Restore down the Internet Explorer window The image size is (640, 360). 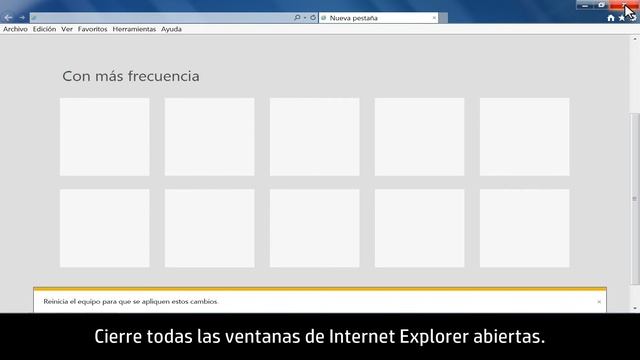coord(601,5)
